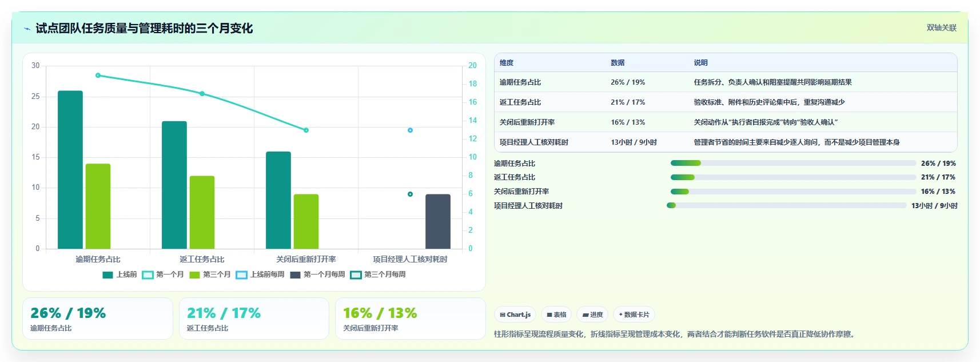Click the 逾期任务占比 table row label
This screenshot has height=362, width=980.
tap(520, 82)
